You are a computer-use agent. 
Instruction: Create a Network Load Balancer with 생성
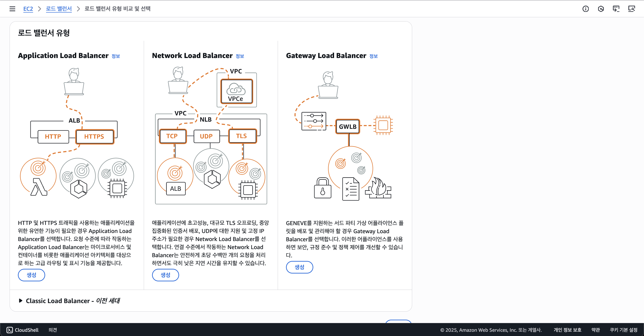click(x=165, y=275)
